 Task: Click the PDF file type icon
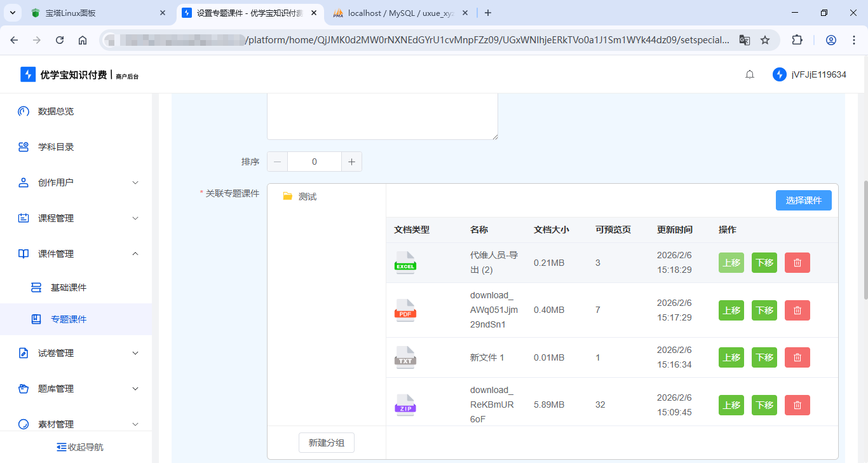tap(405, 310)
